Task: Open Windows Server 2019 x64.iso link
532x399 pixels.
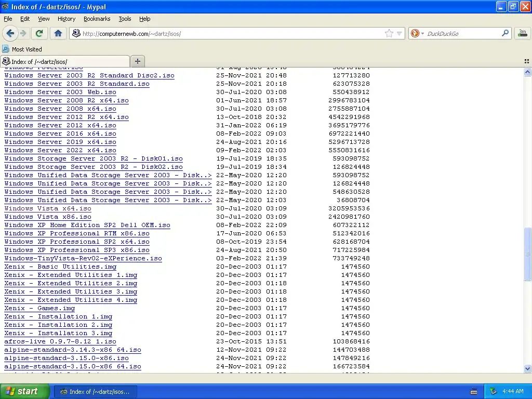Action: (x=60, y=142)
